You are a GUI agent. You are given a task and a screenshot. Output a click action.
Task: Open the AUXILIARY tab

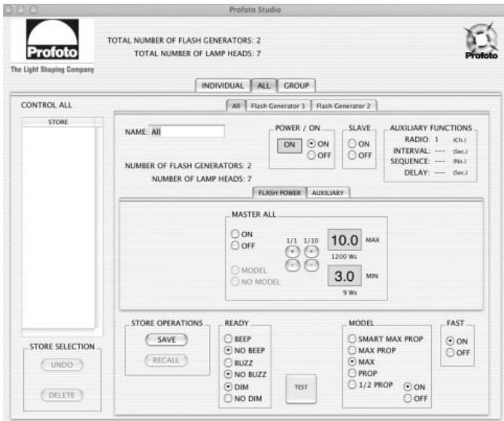328,193
